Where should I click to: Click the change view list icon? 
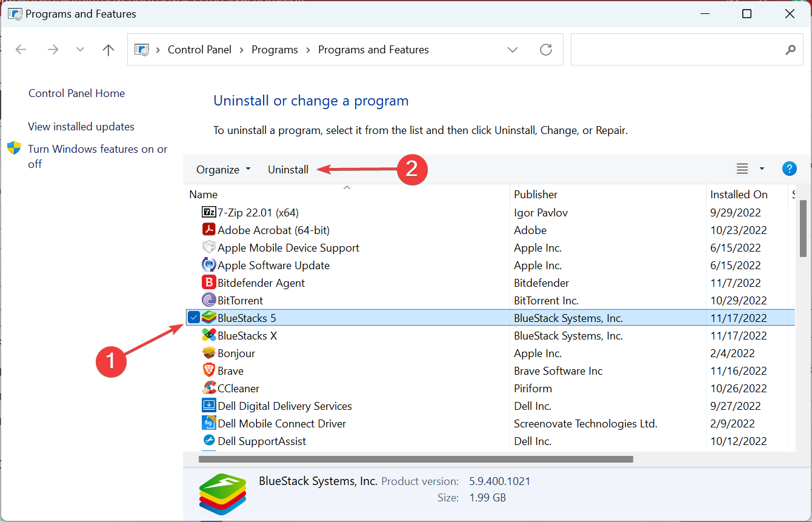[x=742, y=169]
